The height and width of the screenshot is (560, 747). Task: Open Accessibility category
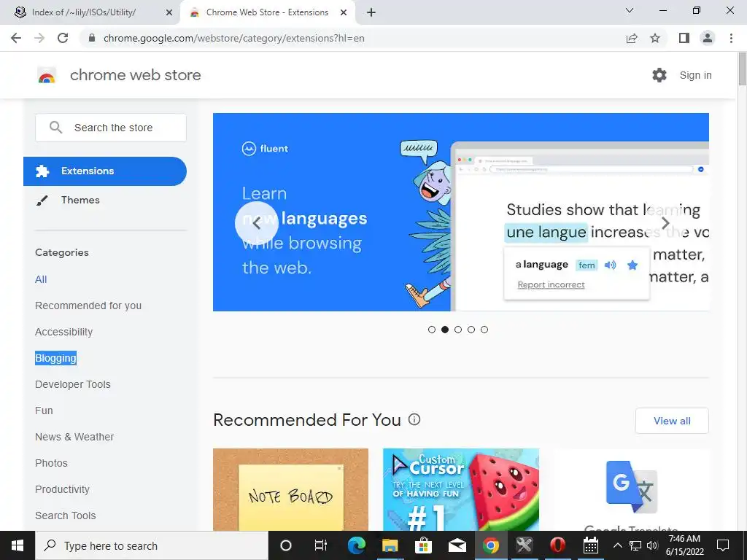tap(64, 332)
